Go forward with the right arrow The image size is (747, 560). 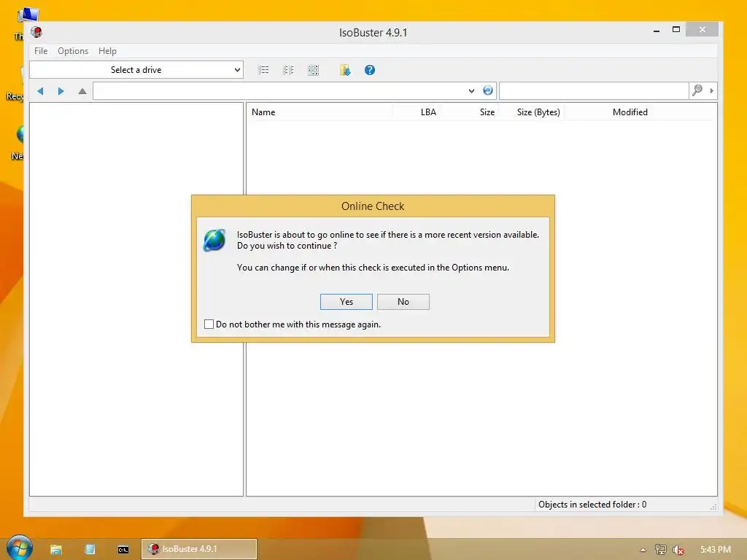61,91
